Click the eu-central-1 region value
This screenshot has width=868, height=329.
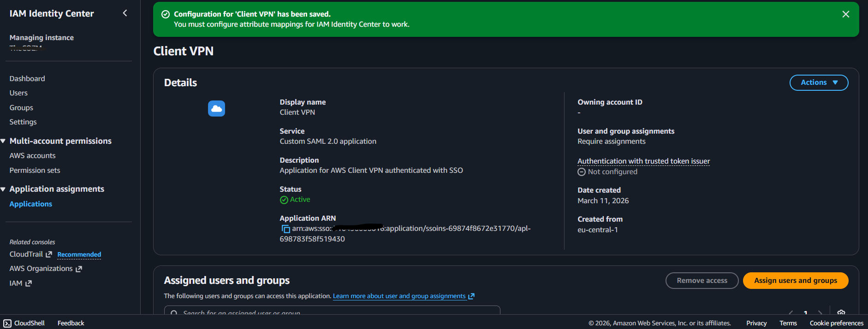[x=598, y=230]
